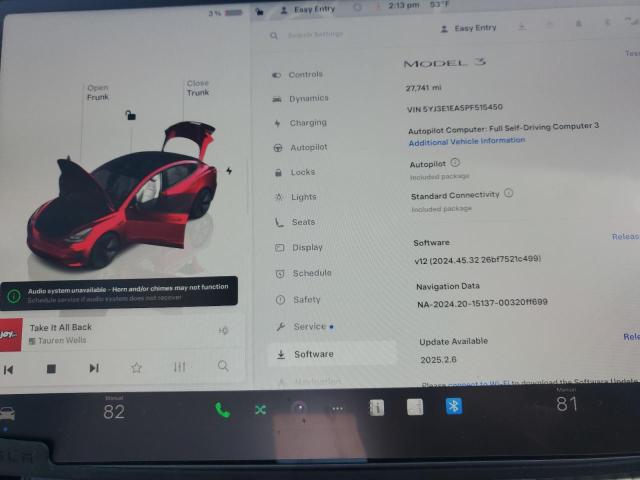Open the green shuffle app in dock

(260, 409)
